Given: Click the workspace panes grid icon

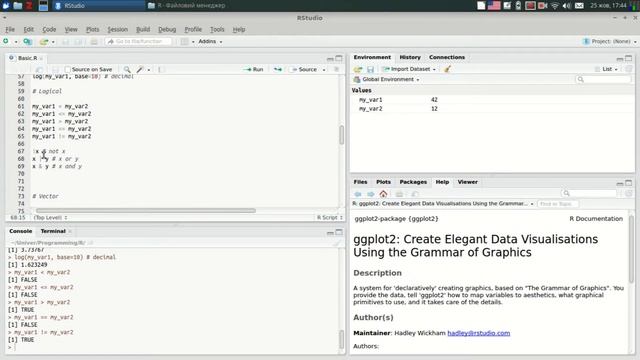Looking at the screenshot, I should tap(184, 42).
